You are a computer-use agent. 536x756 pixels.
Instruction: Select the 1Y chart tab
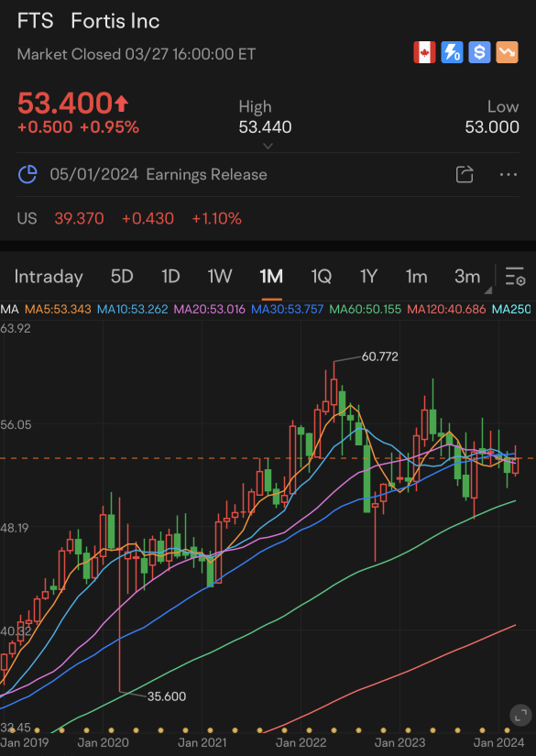point(368,277)
